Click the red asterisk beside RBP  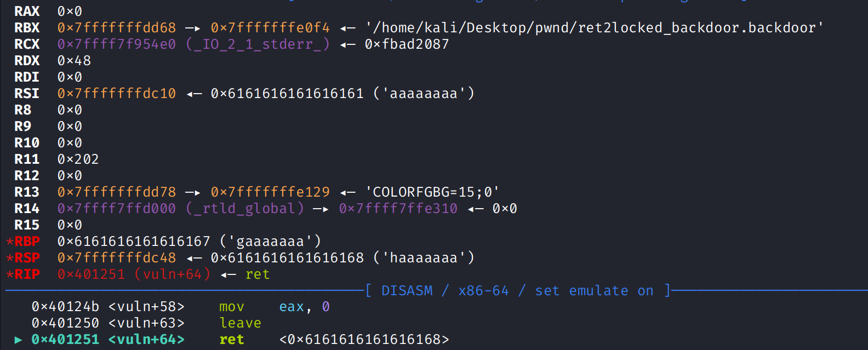point(10,242)
